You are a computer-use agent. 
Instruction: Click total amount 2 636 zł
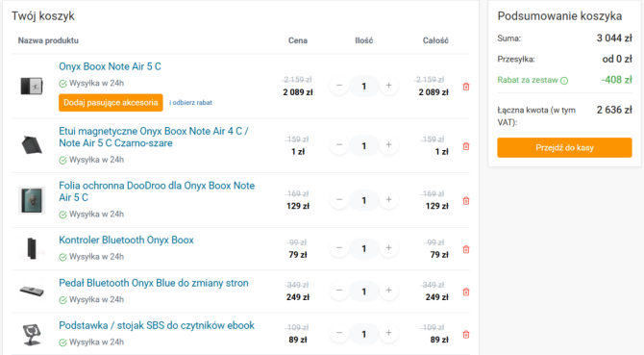tap(614, 110)
